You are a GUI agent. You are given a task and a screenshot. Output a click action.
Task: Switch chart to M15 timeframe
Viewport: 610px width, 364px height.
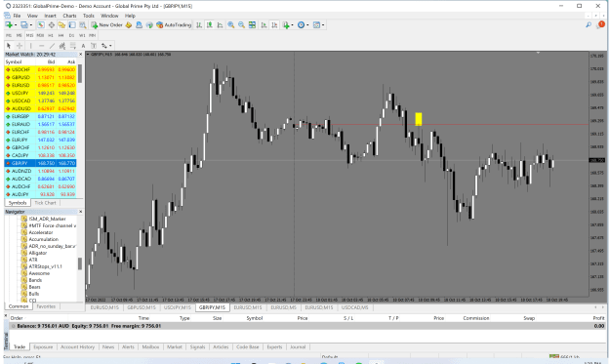pyautogui.click(x=29, y=35)
